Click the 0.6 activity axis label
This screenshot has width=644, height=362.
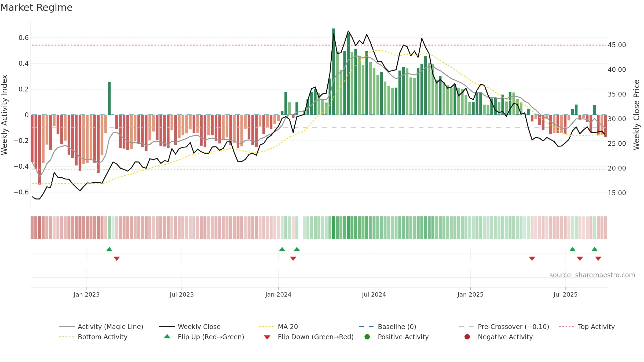(x=24, y=38)
